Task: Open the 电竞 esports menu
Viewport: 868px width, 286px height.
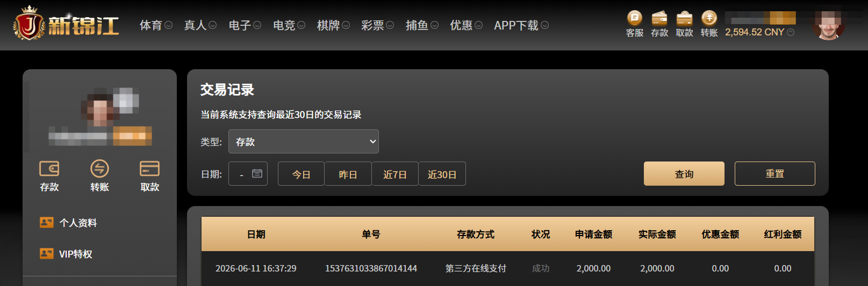Action: (x=289, y=25)
